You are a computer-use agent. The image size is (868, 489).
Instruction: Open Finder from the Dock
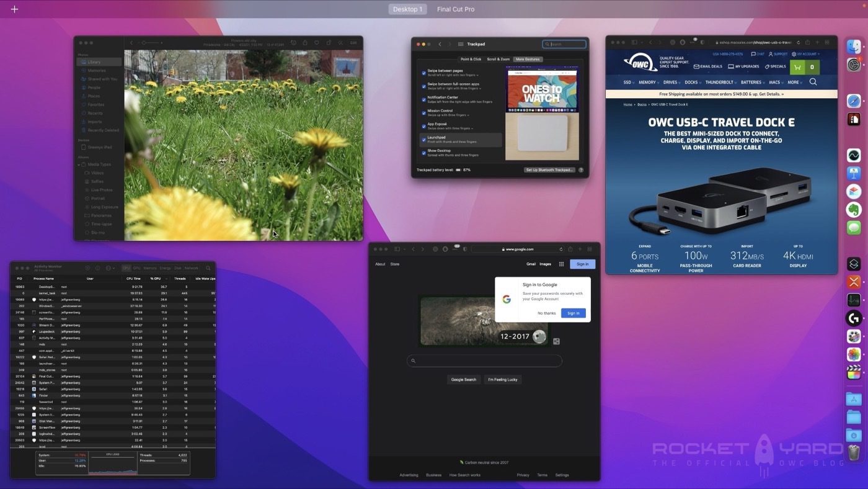pyautogui.click(x=854, y=47)
